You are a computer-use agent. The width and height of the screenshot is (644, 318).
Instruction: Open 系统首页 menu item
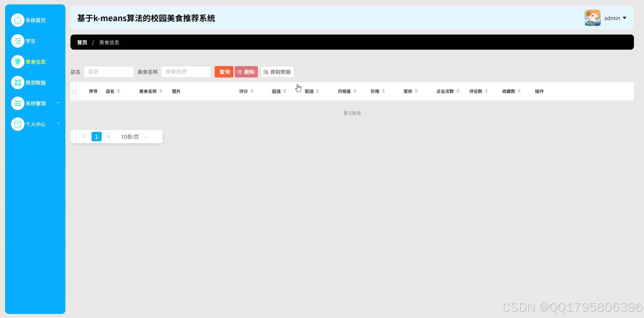pyautogui.click(x=35, y=20)
